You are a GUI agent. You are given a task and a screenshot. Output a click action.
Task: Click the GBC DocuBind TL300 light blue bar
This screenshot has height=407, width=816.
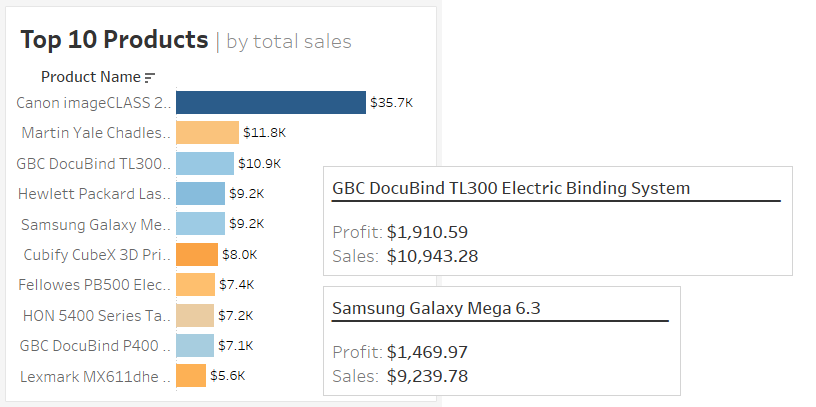204,163
